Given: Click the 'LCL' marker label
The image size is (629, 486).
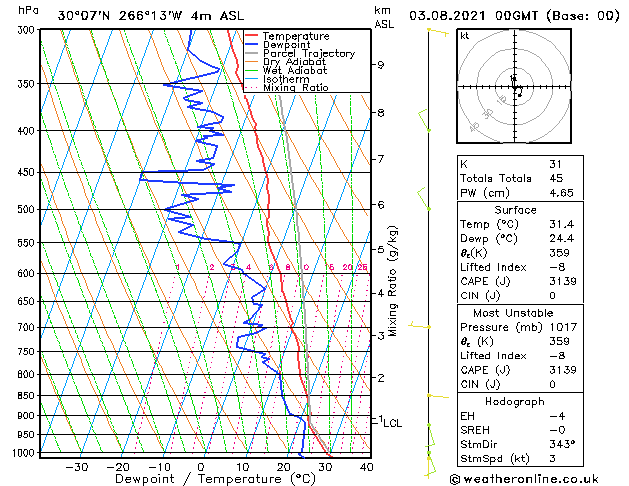Looking at the screenshot, I should click(392, 423).
